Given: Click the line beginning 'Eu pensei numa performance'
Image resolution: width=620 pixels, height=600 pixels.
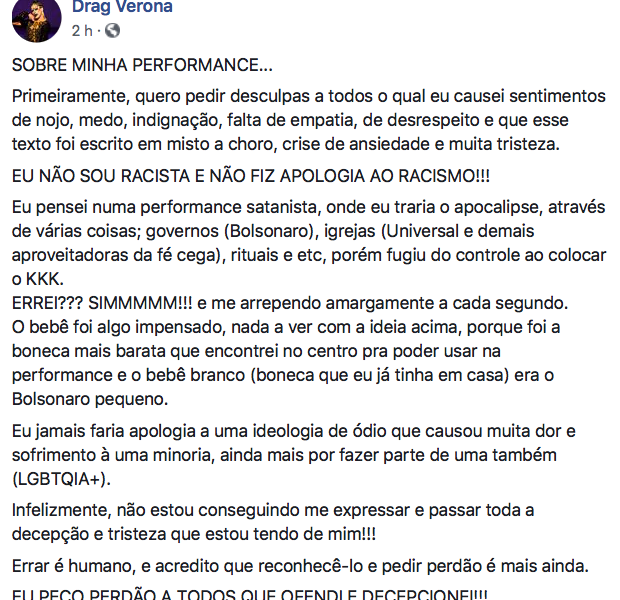Looking at the screenshot, I should click(308, 208).
